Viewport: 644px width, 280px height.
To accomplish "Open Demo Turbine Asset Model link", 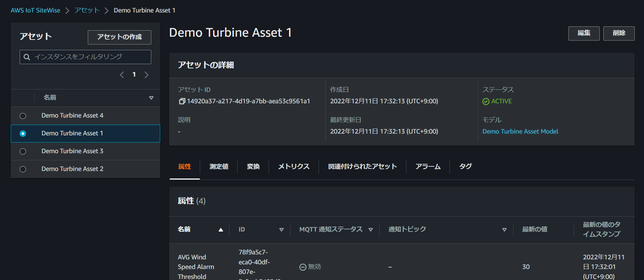I will coord(520,131).
